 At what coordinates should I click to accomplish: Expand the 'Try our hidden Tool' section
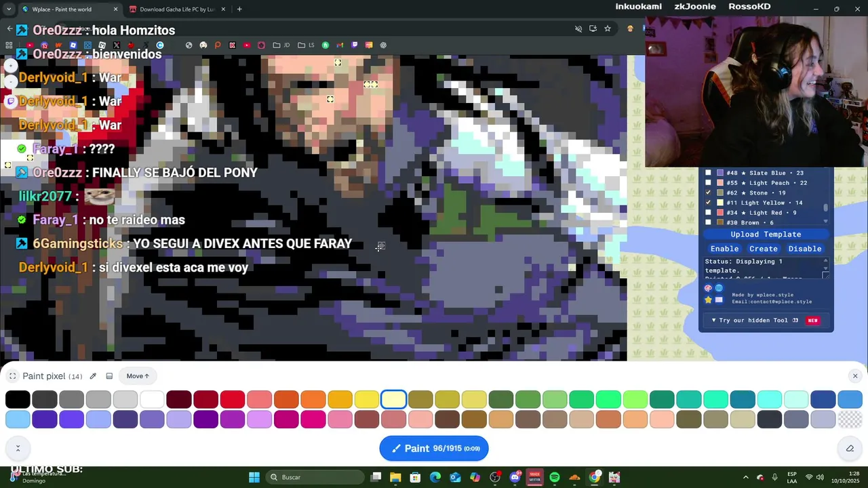766,320
